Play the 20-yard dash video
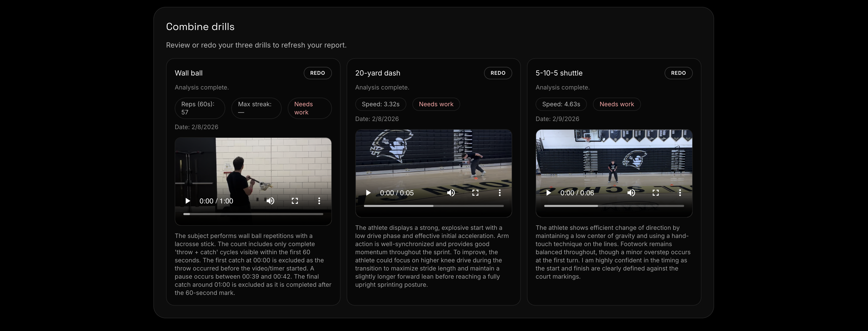This screenshot has height=331, width=868. click(368, 193)
